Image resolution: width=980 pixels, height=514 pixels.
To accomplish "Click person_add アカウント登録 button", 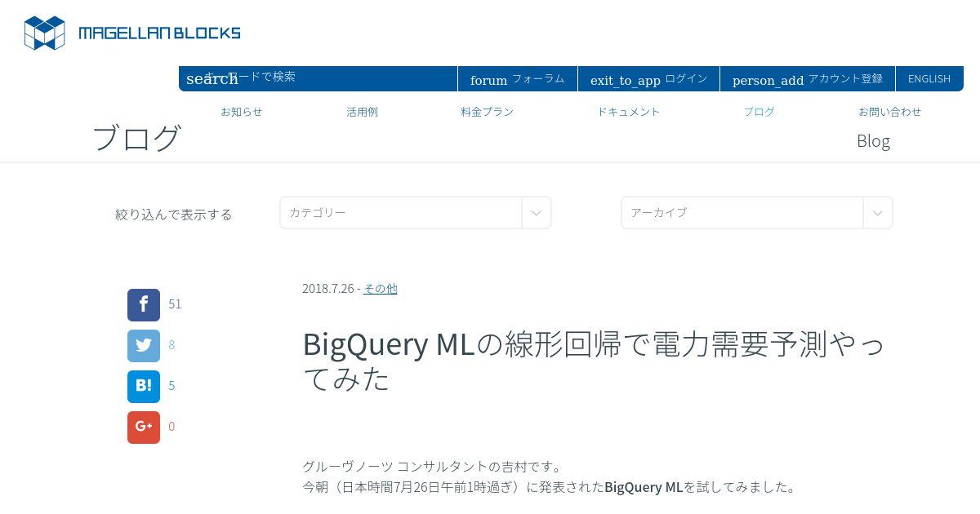I will (808, 79).
